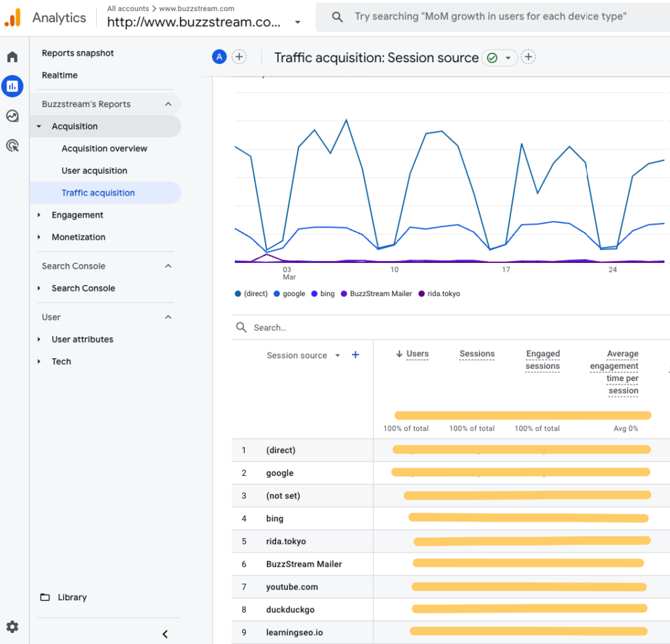Sort by the Users column header
Screen dimensions: 670x644
click(417, 354)
